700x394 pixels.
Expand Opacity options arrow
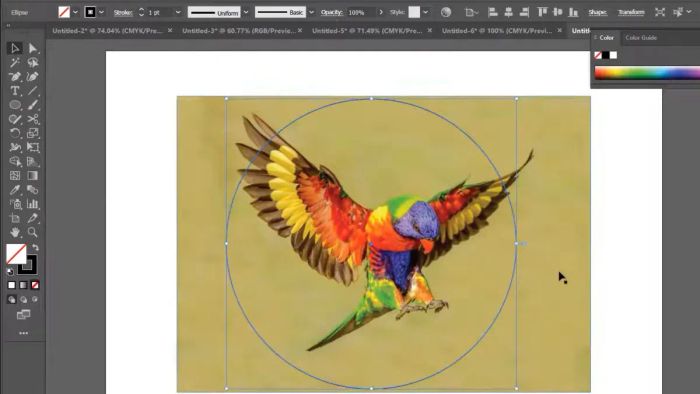click(x=381, y=12)
